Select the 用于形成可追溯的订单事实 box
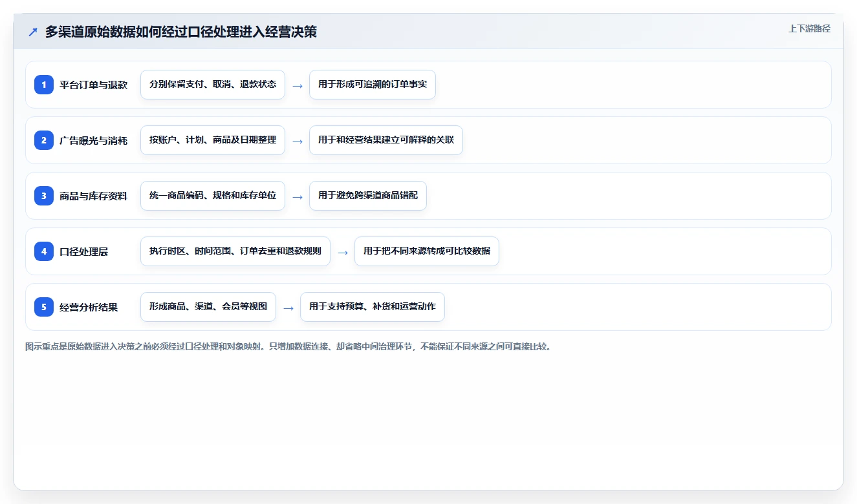 click(373, 85)
